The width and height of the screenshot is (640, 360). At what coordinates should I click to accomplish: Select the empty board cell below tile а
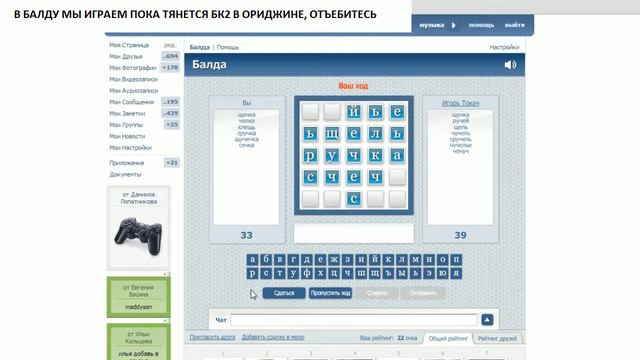point(397,177)
